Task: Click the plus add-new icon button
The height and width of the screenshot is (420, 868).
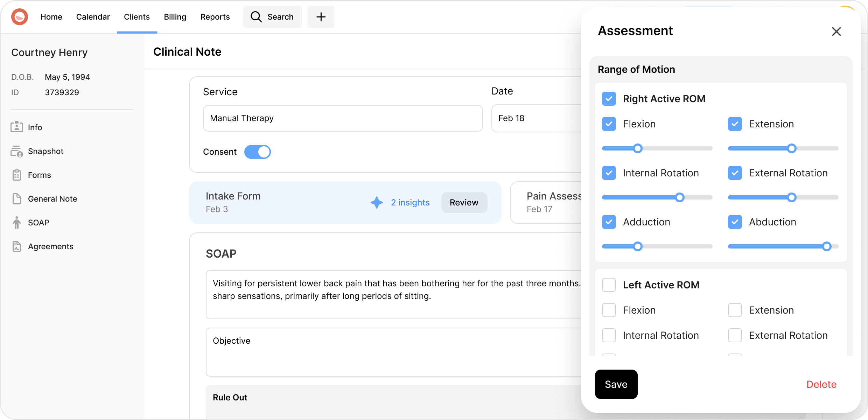Action: point(321,17)
